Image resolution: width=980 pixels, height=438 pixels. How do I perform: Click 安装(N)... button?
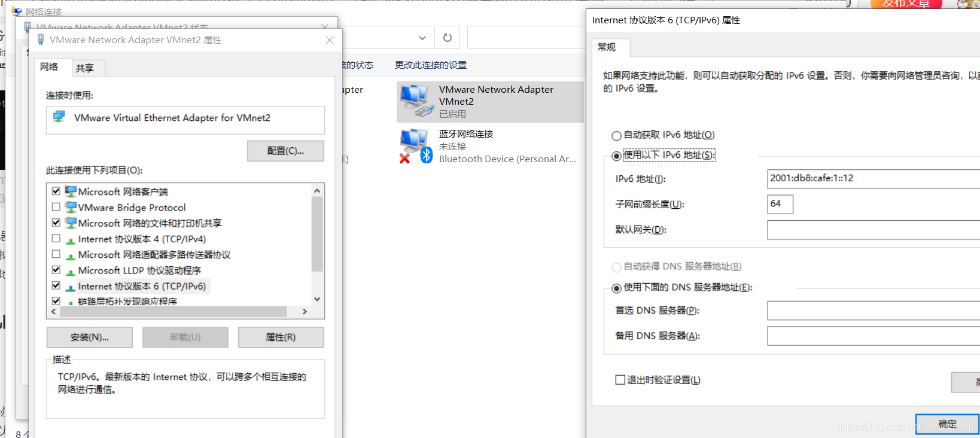(90, 337)
